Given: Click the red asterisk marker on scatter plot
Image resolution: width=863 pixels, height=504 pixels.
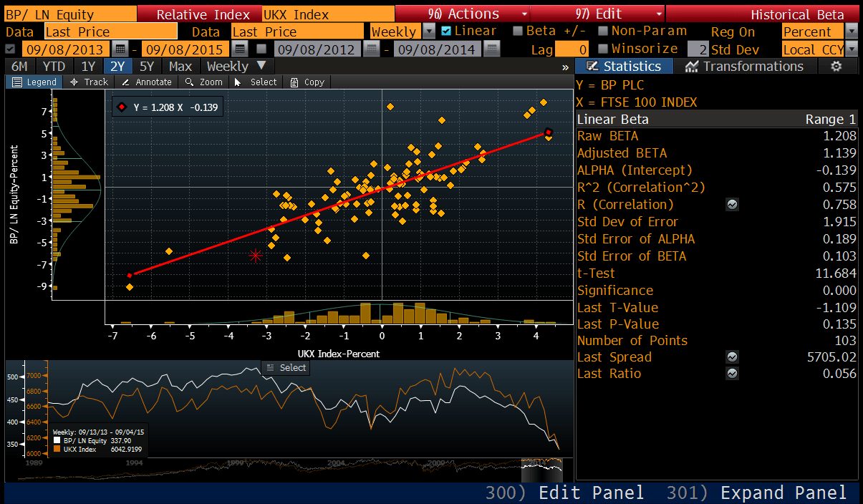Looking at the screenshot, I should (x=256, y=255).
